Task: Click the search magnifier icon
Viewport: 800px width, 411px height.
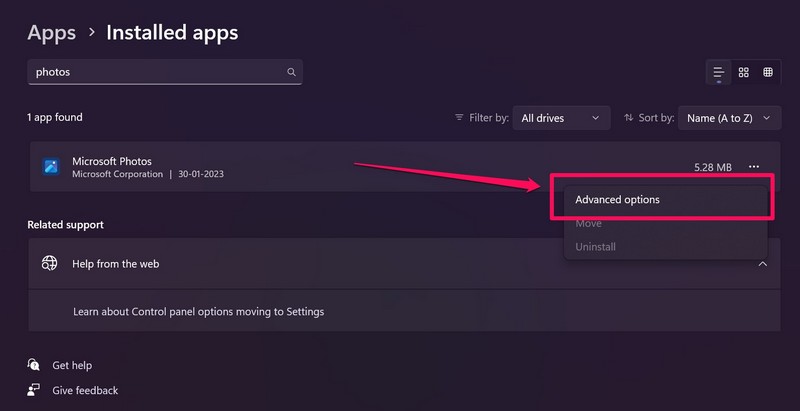Action: pyautogui.click(x=291, y=72)
